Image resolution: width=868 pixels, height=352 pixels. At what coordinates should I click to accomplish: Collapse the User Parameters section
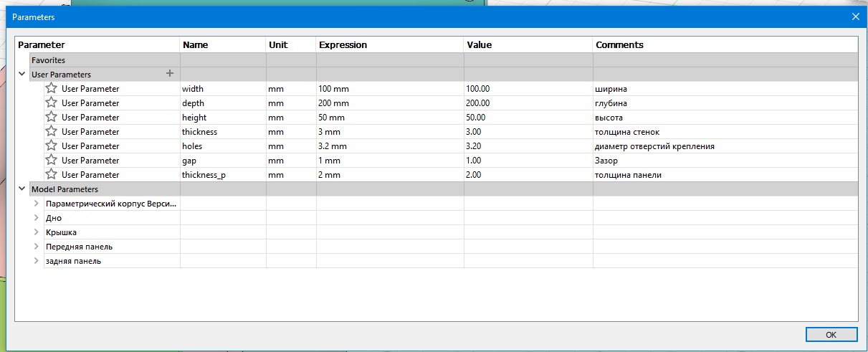22,74
